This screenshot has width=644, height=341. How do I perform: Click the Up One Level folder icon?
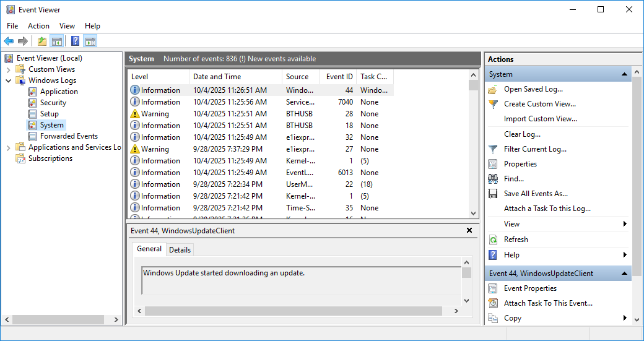[x=41, y=41]
